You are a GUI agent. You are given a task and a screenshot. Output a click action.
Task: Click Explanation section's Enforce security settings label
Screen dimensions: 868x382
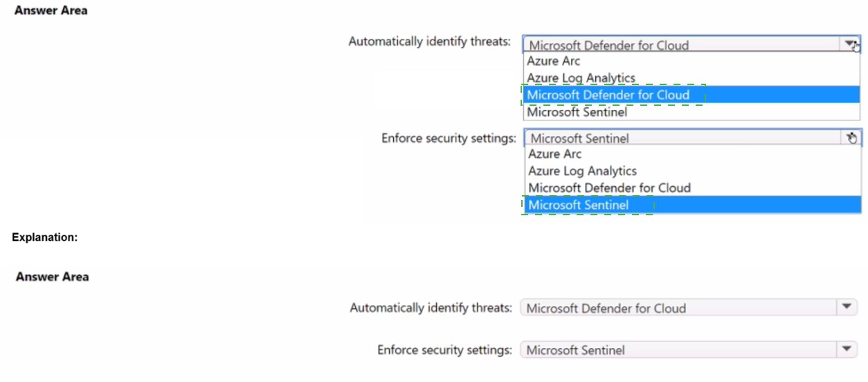coord(444,349)
